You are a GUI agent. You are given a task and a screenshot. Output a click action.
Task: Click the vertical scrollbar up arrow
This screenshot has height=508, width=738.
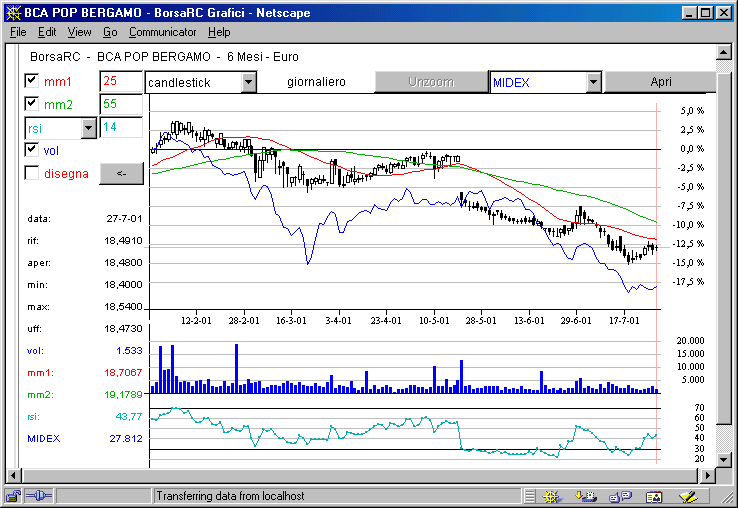(724, 51)
